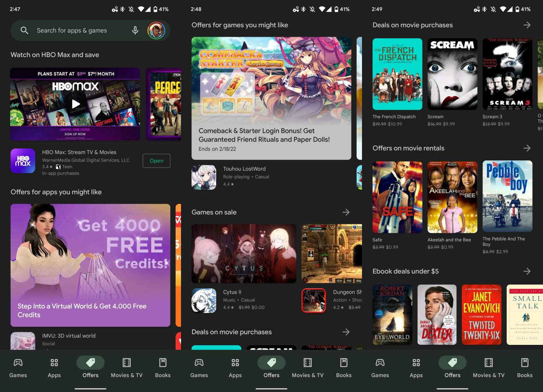
Task: Open the Movies & TV section icon
Action: point(126,362)
